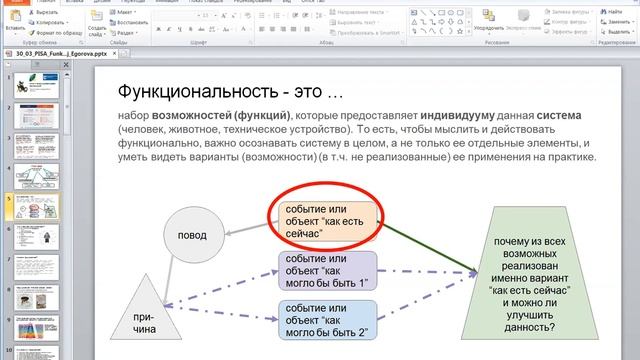Open Заливка фигуры shape fill
The width and height of the screenshot is (640, 360).
point(569,12)
